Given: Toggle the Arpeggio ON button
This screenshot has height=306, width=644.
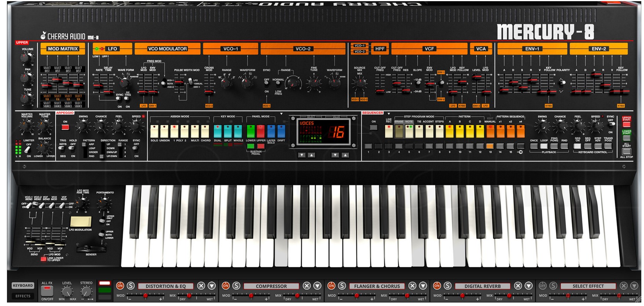Looking at the screenshot, I should click(65, 127).
